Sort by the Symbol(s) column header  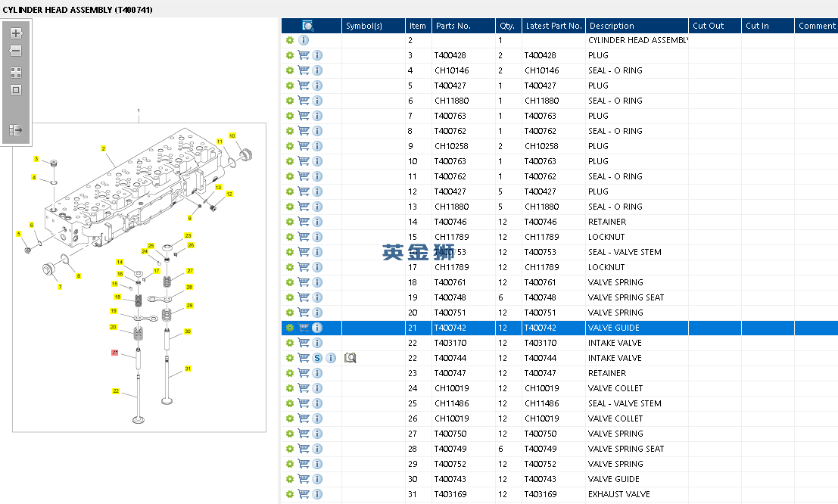[x=373, y=26]
